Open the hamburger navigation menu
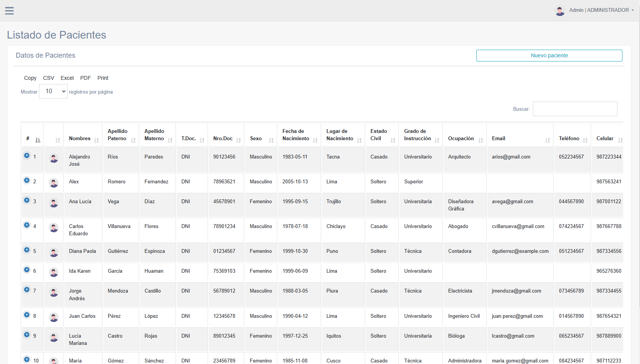Image resolution: width=640 pixels, height=364 pixels. tap(9, 10)
